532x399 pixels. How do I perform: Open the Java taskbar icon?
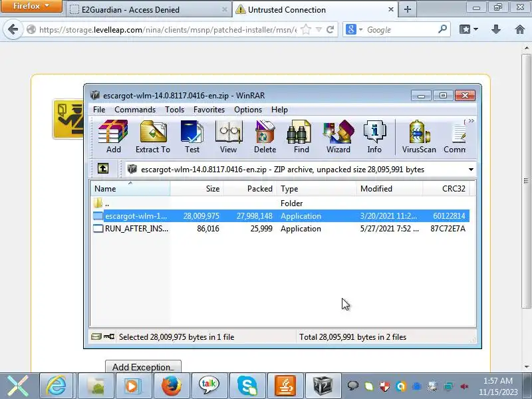(x=285, y=386)
